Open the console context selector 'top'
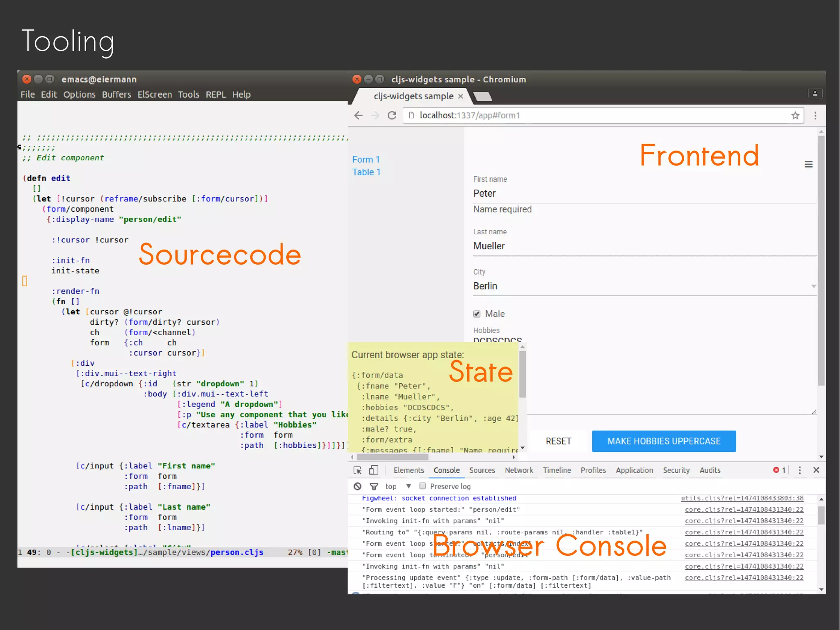Viewport: 840px width, 630px height. (x=398, y=486)
